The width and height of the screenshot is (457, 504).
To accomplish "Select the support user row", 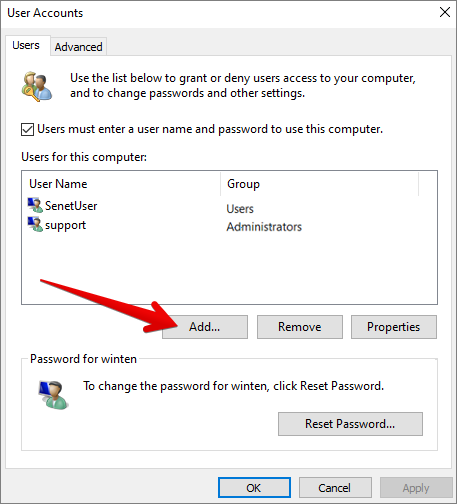I will click(x=229, y=225).
